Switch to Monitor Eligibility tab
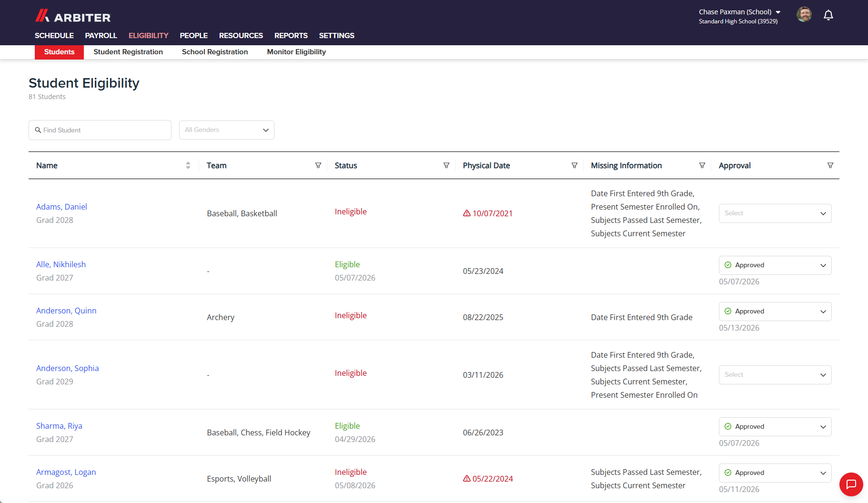868x503 pixels. (x=296, y=52)
